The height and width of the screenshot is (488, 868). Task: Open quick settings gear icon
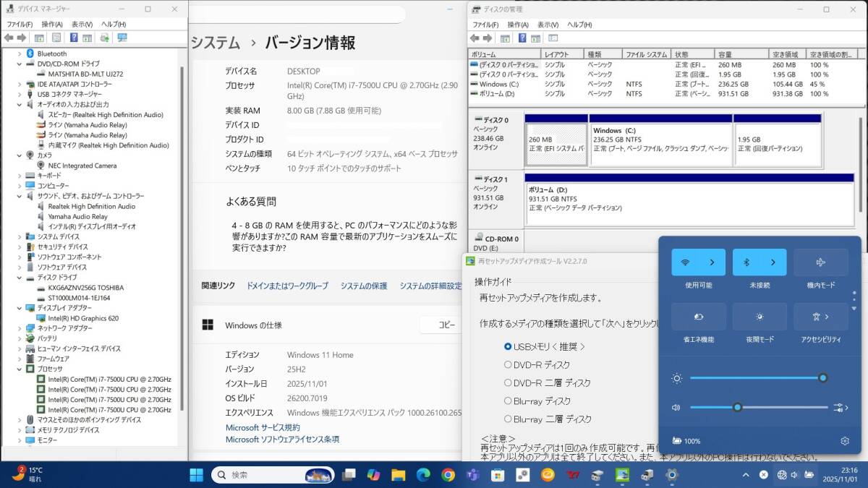click(845, 441)
